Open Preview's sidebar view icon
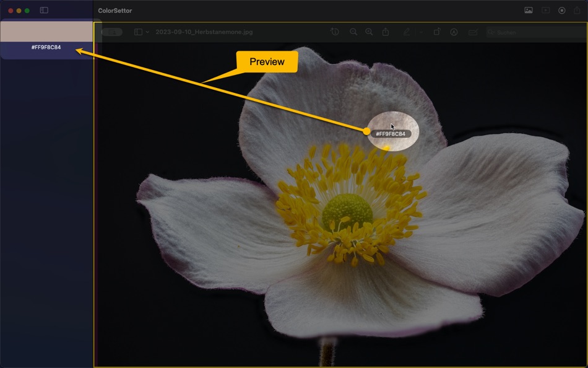Viewport: 588px width, 368px height. tap(138, 32)
